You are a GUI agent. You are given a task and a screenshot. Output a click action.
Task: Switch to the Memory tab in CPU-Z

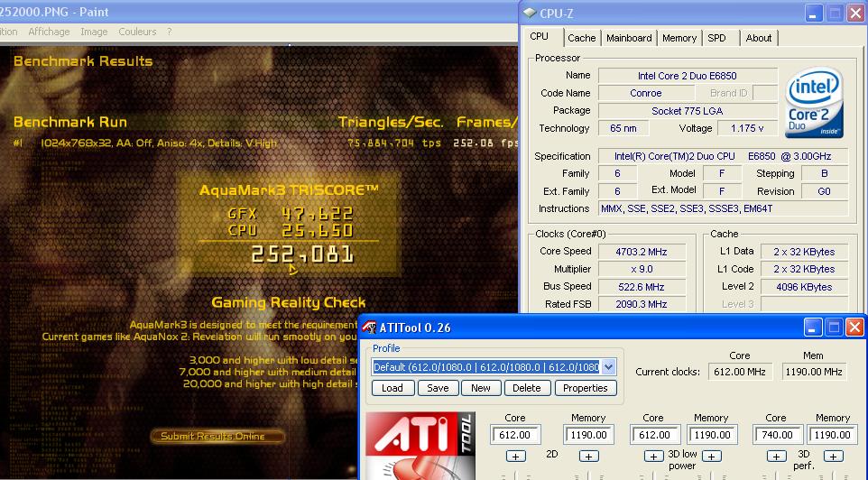pos(679,38)
